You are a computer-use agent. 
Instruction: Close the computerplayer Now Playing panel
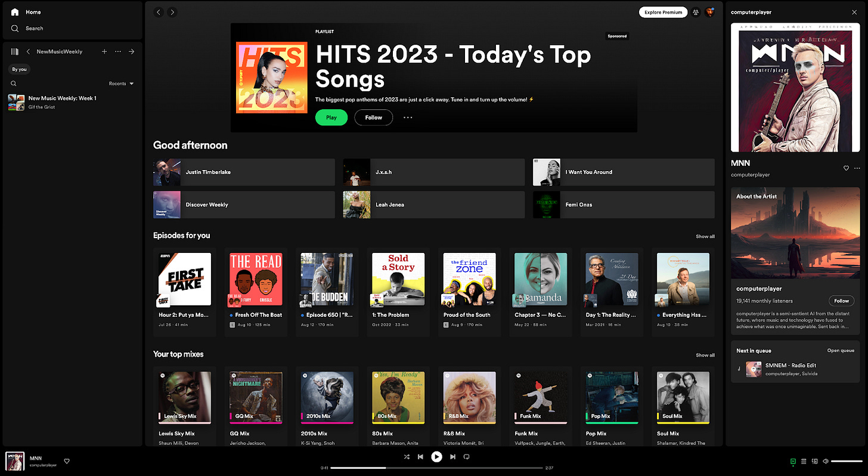(854, 12)
